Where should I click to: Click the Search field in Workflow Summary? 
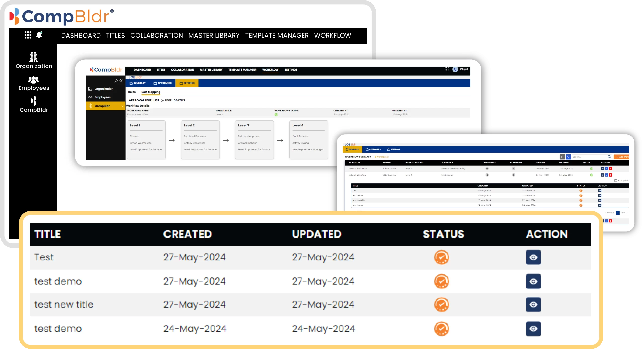(589, 157)
